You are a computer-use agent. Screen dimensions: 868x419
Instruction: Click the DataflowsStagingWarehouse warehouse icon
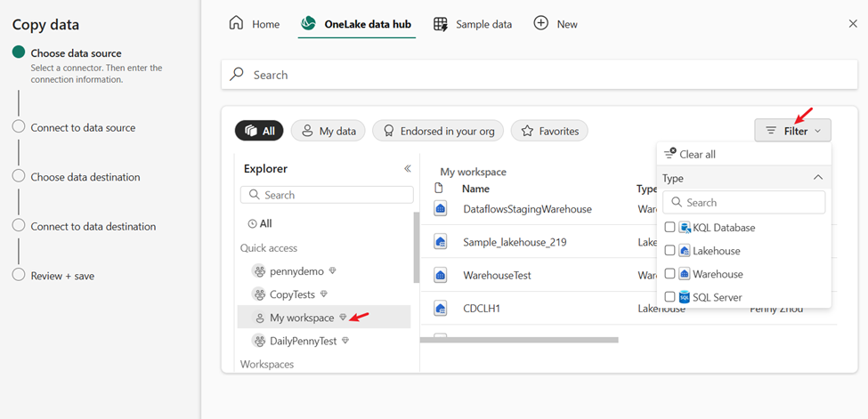[441, 209]
